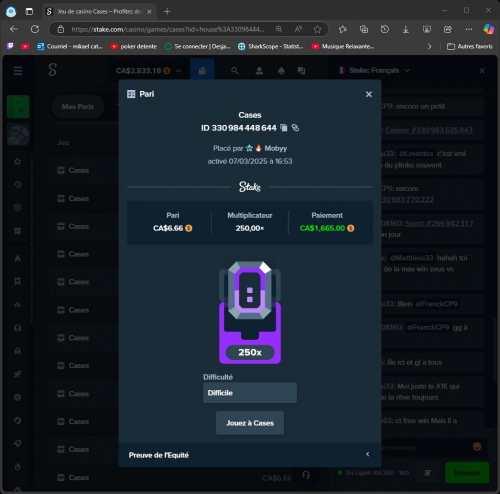Open a new browser tab
Viewport: 500px width, 494px height.
point(167,12)
